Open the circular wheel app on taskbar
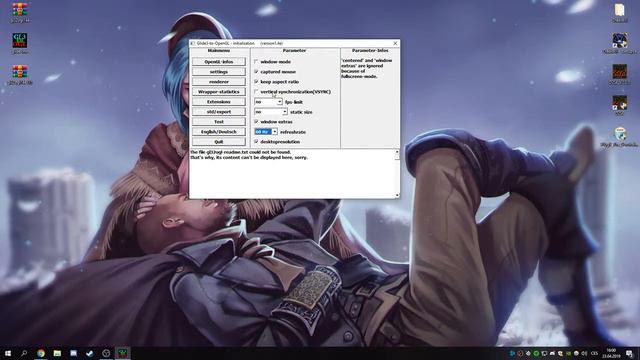 (106, 353)
